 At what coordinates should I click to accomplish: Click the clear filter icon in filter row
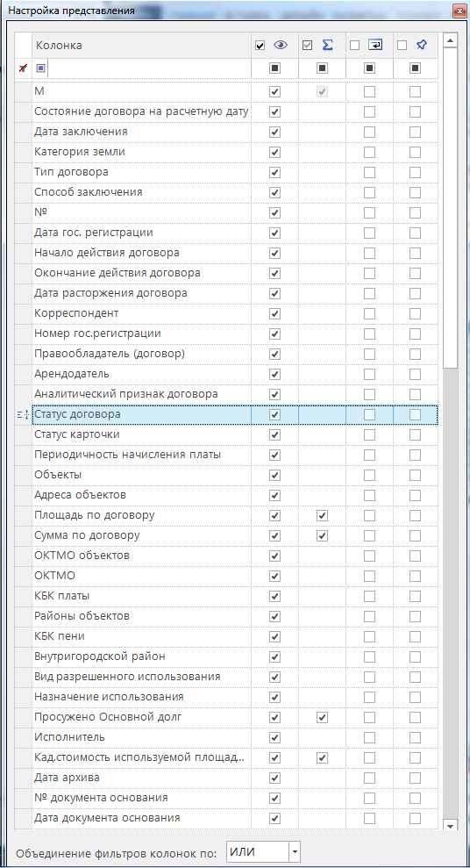coord(23,68)
